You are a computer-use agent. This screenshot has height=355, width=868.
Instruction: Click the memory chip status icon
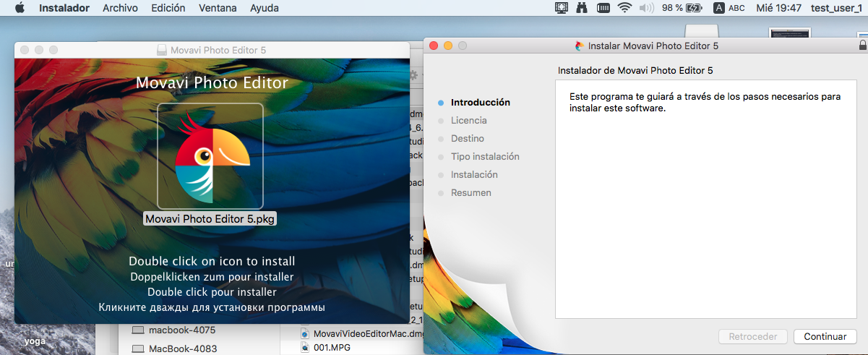tap(603, 8)
